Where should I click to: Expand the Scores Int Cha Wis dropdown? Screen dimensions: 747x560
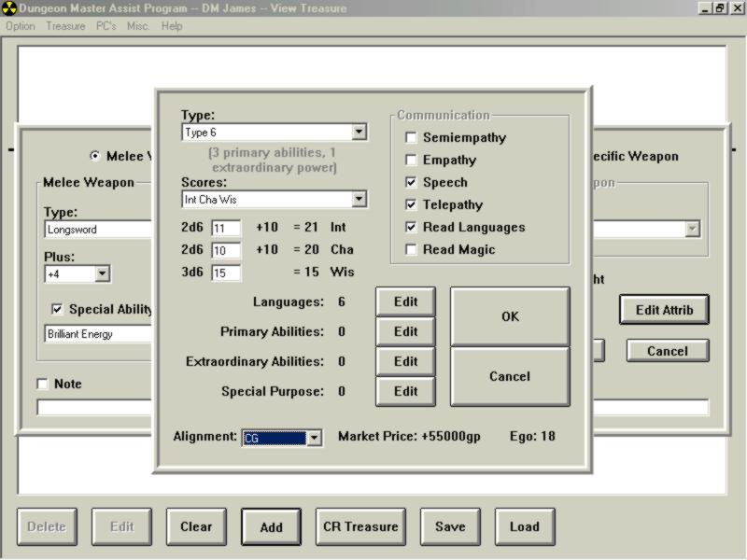(x=359, y=200)
